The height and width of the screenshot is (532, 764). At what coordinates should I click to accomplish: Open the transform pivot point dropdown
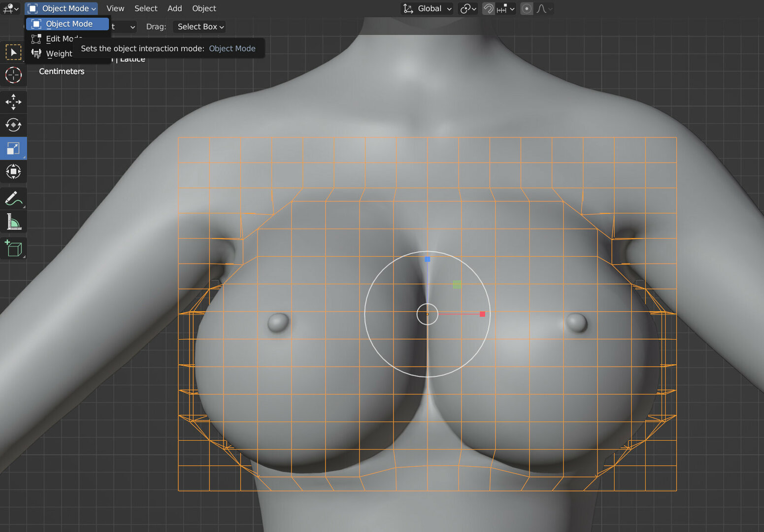pos(468,8)
